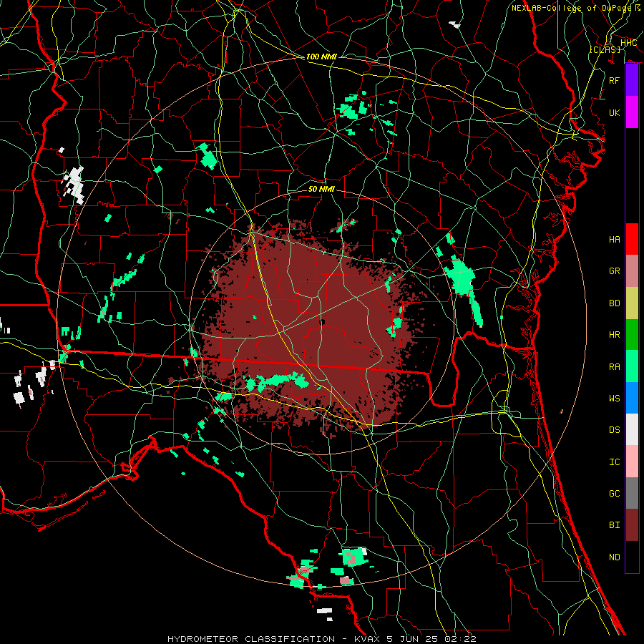This screenshot has height=644, width=644.
Task: Click the RA legend label
Action: click(x=614, y=367)
